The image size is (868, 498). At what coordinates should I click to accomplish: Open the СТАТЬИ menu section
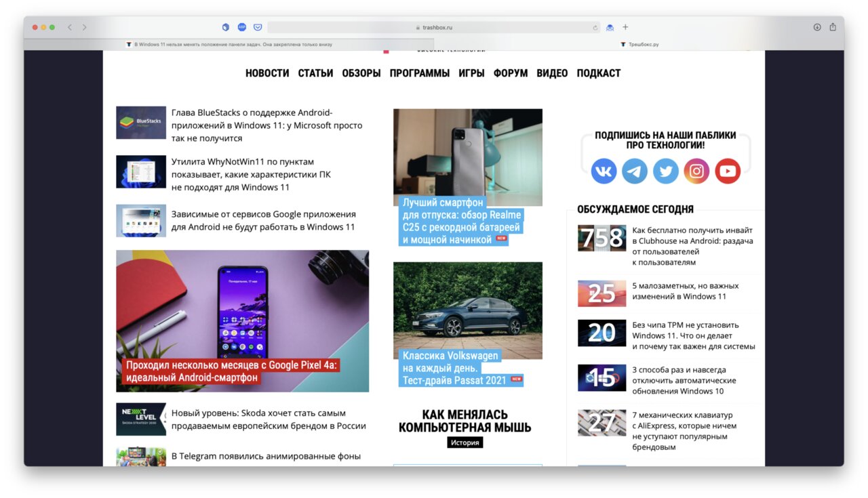coord(315,73)
